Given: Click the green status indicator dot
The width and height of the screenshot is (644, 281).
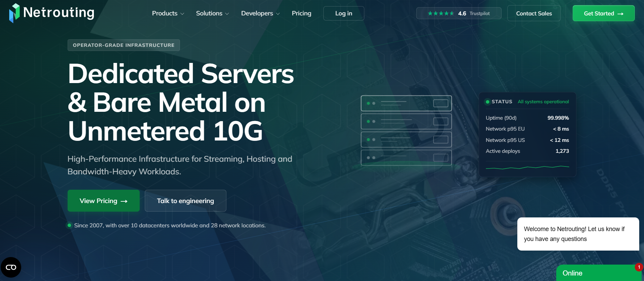Looking at the screenshot, I should coord(488,102).
